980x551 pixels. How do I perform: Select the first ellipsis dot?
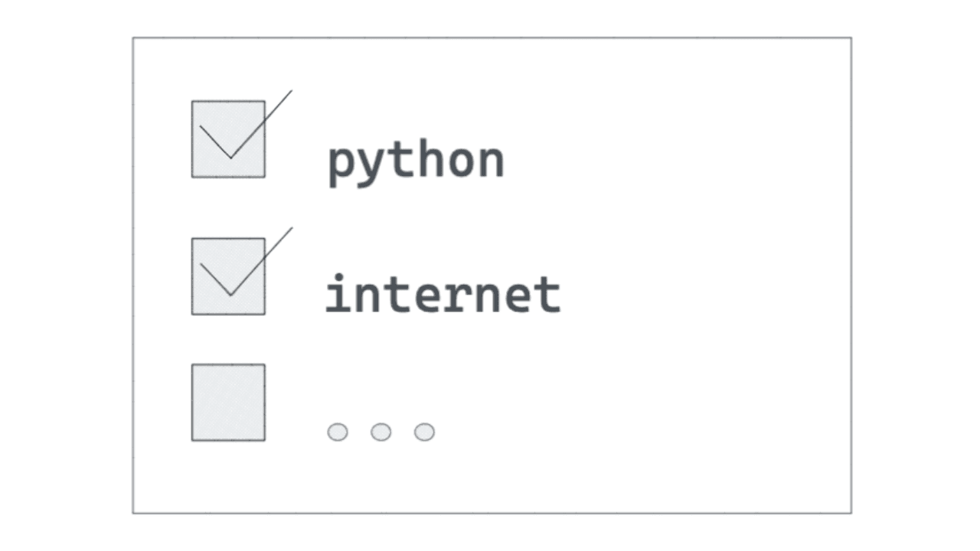pos(338,432)
